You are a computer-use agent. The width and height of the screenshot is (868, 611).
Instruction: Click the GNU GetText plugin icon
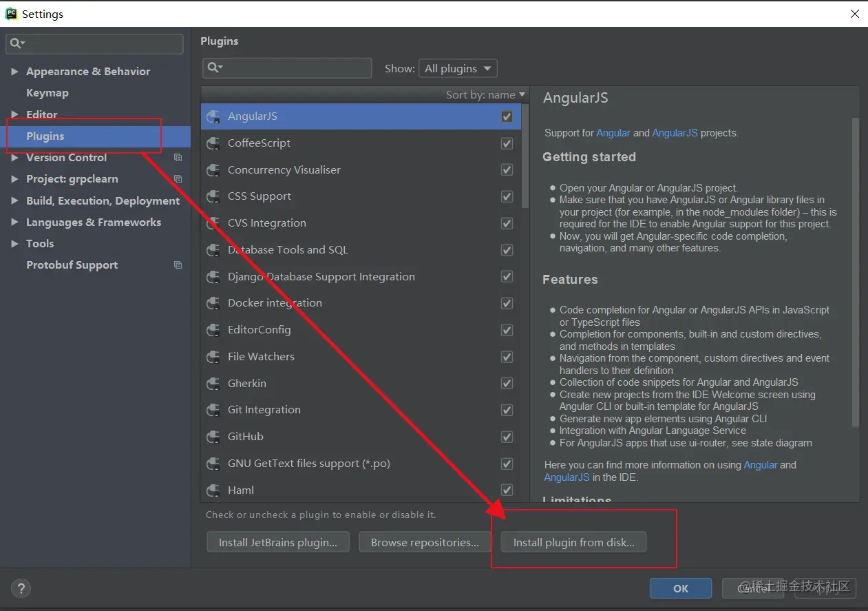point(213,464)
